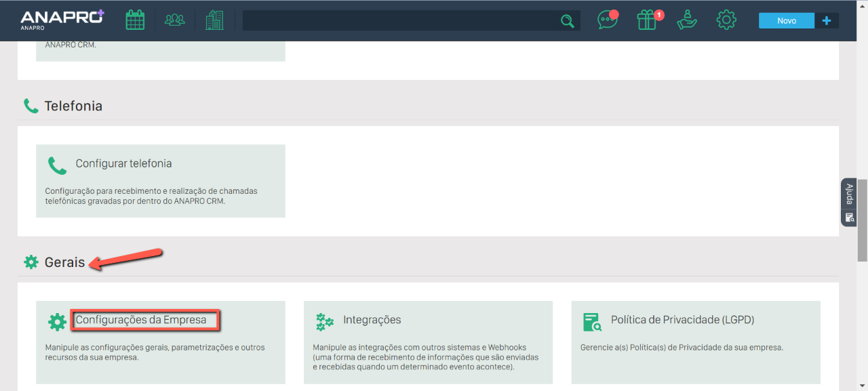868x391 pixels.
Task: Open the chat messages icon
Action: [x=607, y=20]
